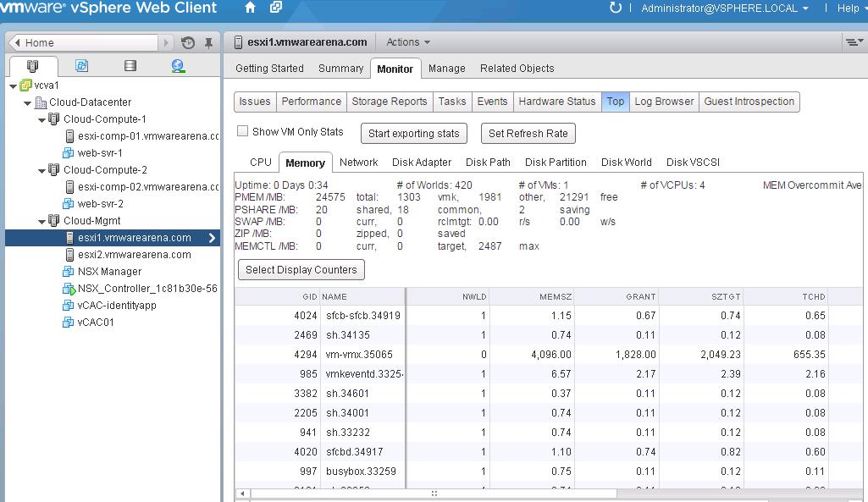Open the Guest Introspection sub-tab
Screen dimensions: 868x502
tap(749, 102)
